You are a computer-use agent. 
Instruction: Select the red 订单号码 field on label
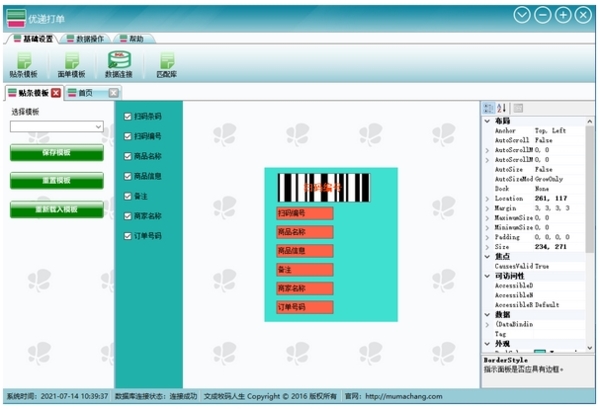point(305,307)
